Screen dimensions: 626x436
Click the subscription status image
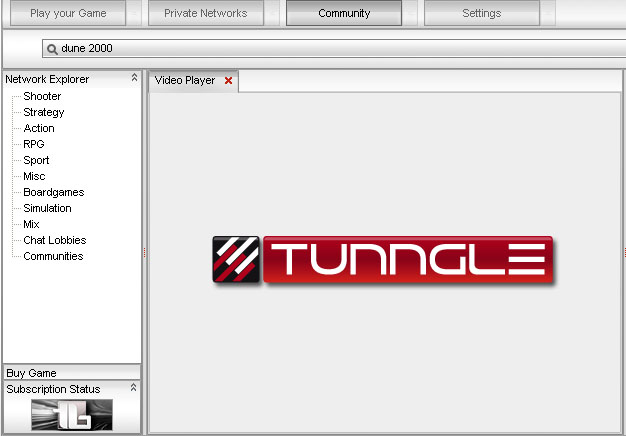72,415
